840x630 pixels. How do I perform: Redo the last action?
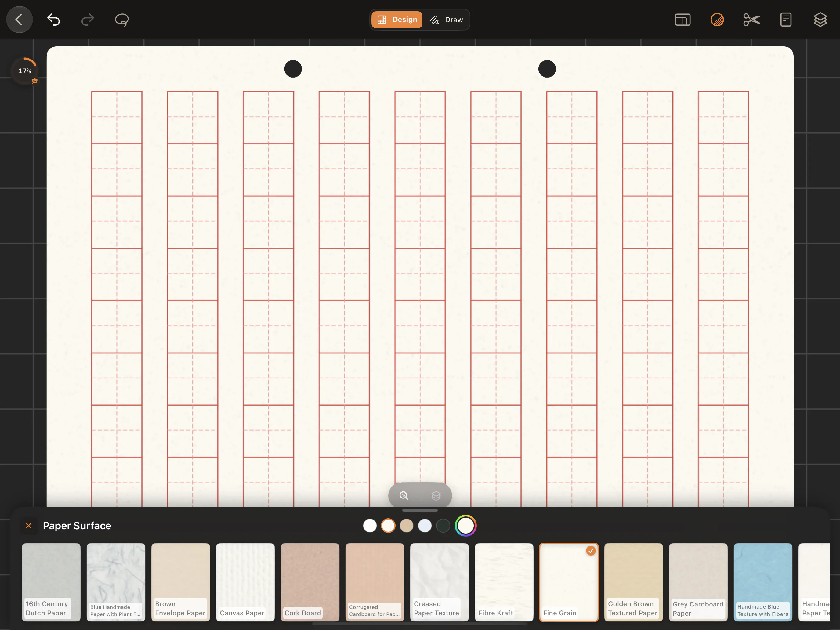[x=88, y=19]
